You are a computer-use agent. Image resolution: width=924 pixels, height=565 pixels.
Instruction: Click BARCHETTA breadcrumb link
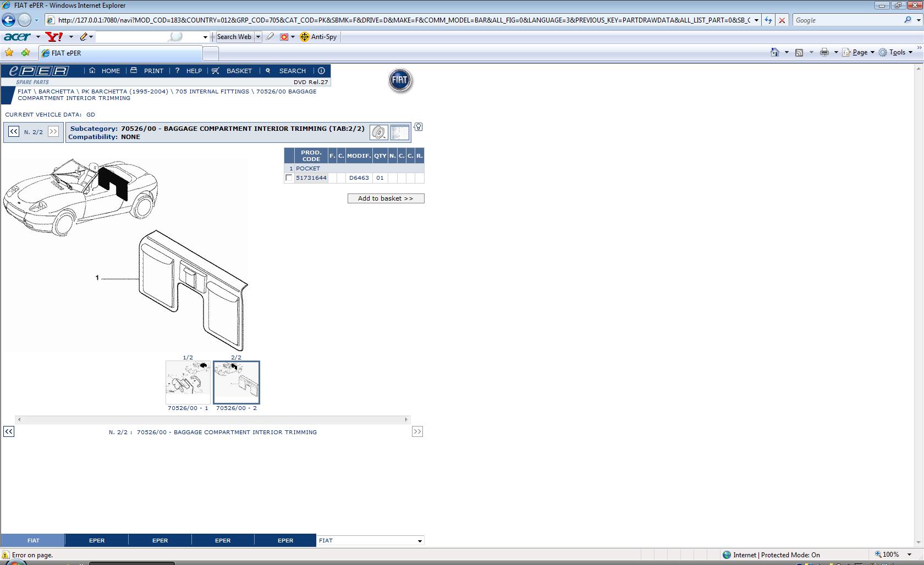tap(56, 92)
